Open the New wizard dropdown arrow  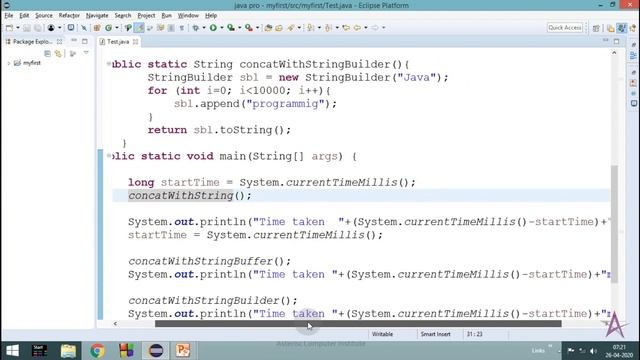(x=18, y=28)
